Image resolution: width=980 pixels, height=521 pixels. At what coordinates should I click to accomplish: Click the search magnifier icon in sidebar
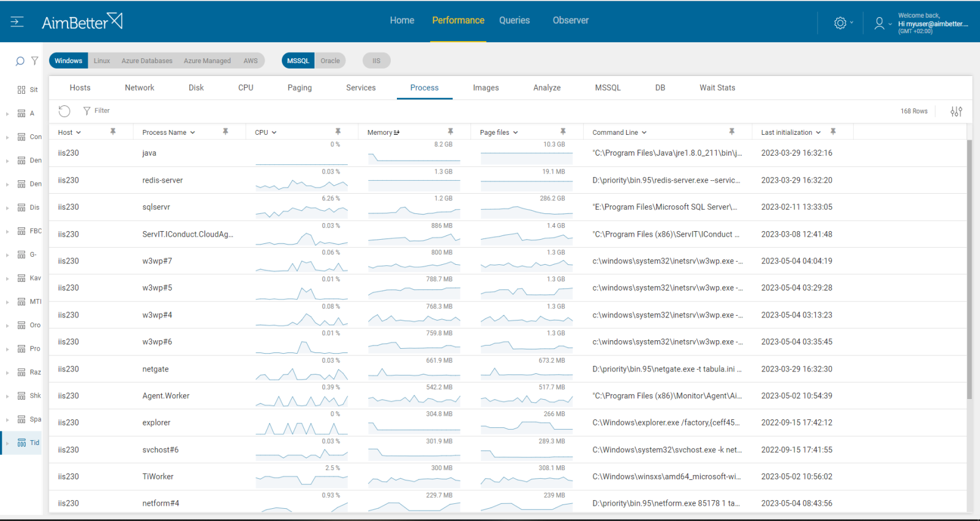pos(20,61)
